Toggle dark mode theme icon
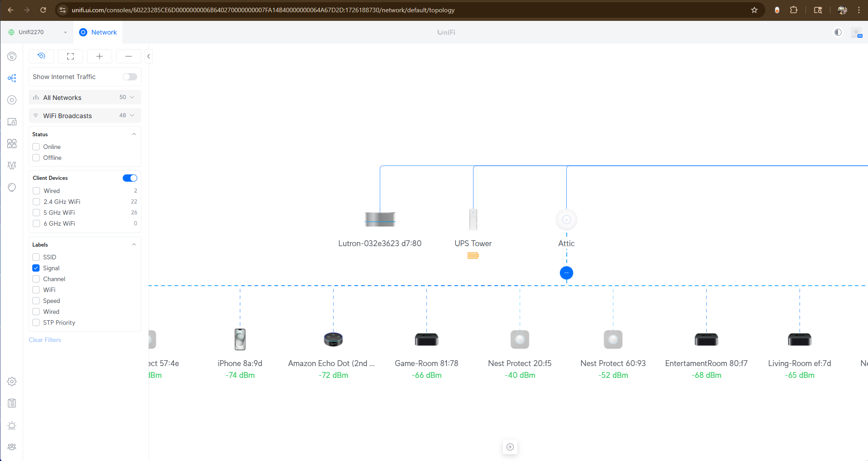 click(x=838, y=32)
